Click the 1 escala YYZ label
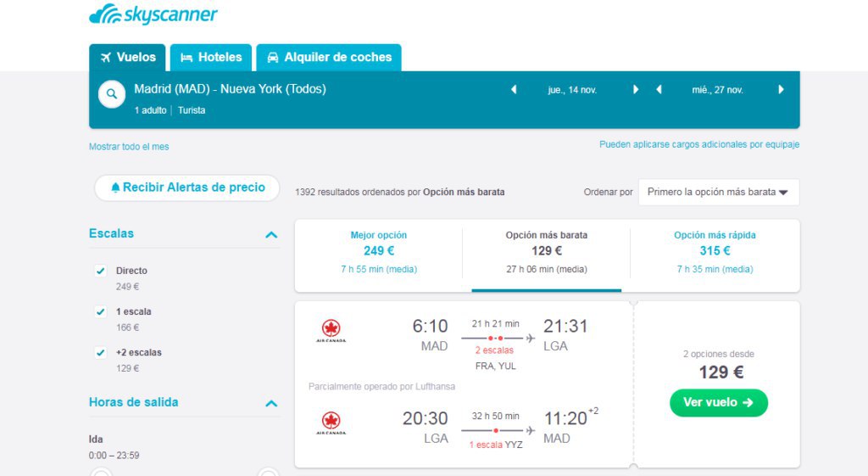The width and height of the screenshot is (868, 476). [x=496, y=445]
